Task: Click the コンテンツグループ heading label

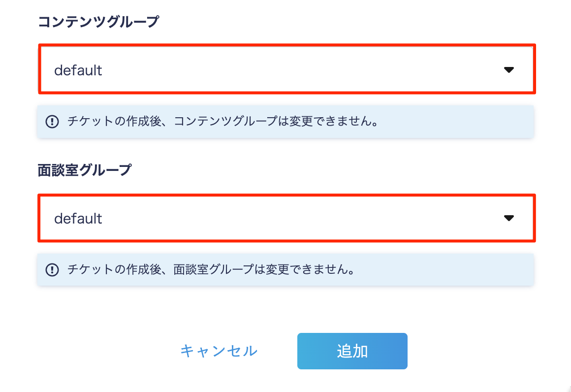Action: click(98, 22)
